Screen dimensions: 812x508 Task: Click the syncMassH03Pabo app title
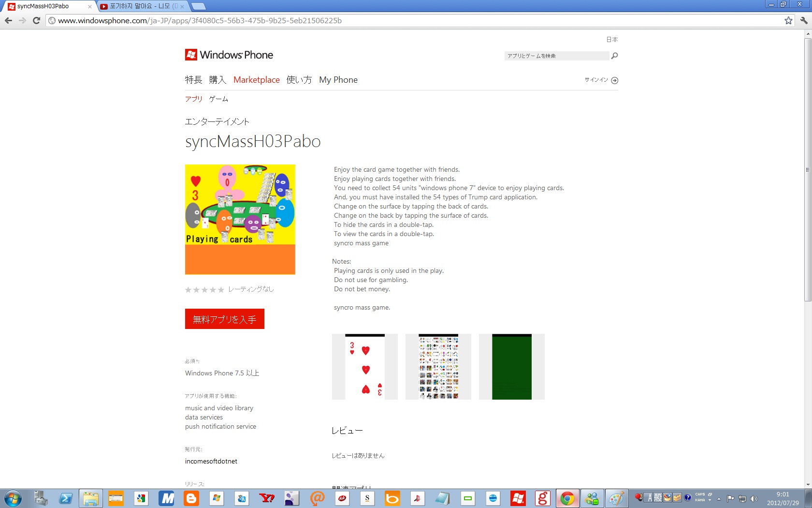[x=253, y=141]
